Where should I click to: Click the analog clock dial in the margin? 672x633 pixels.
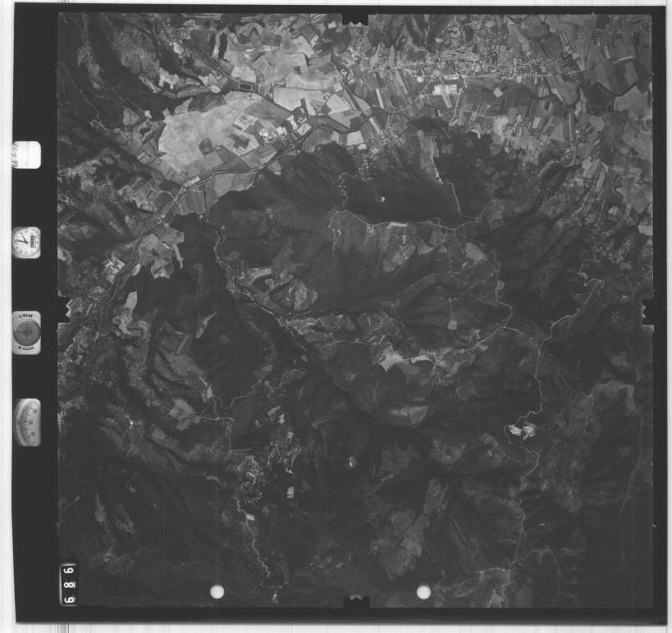point(26,243)
